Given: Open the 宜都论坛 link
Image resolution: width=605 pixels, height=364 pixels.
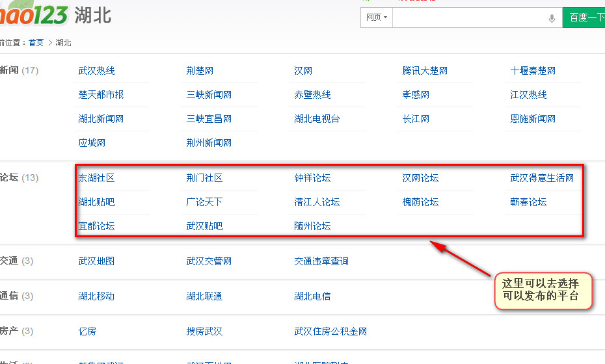Looking at the screenshot, I should tap(96, 226).
